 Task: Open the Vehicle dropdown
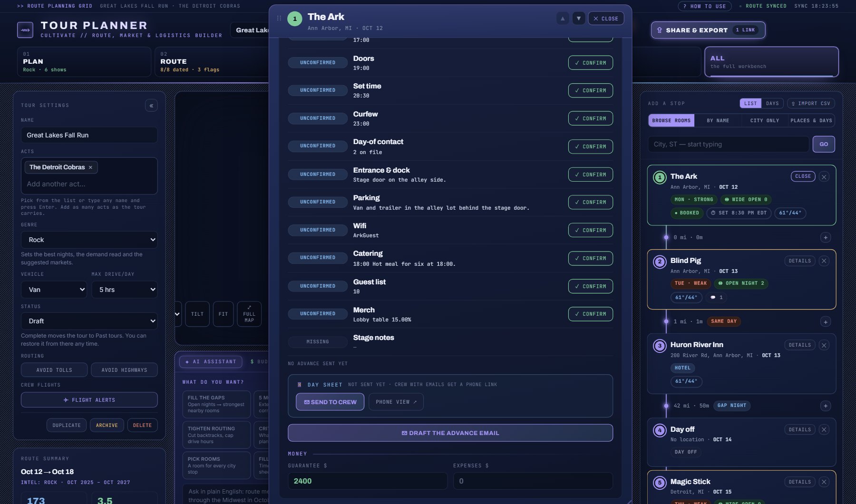pos(54,290)
